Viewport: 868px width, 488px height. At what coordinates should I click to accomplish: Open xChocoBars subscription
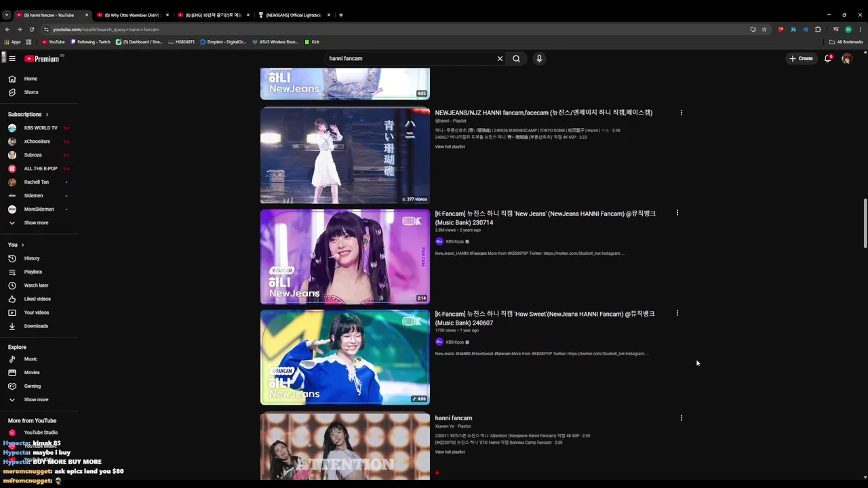[39, 142]
